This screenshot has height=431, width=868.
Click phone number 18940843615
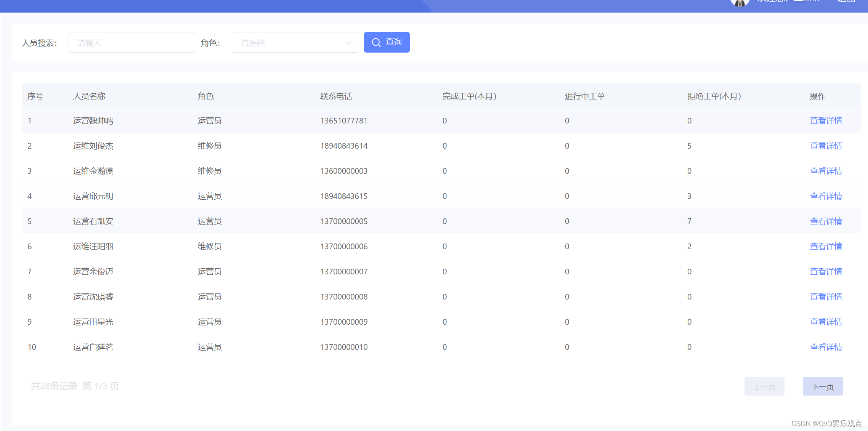(x=344, y=196)
